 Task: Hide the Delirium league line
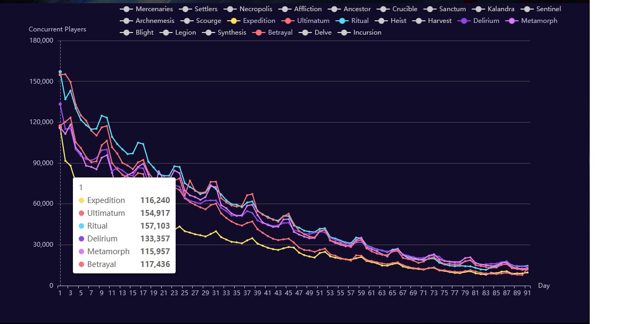pos(479,21)
